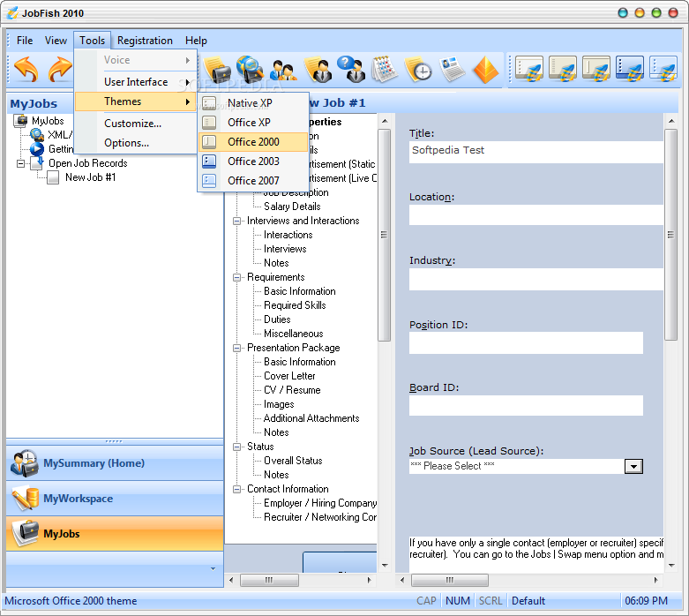Viewport: 689px width, 616px height.
Task: Click the MyJobs briefcase panel icon
Action: (25, 534)
